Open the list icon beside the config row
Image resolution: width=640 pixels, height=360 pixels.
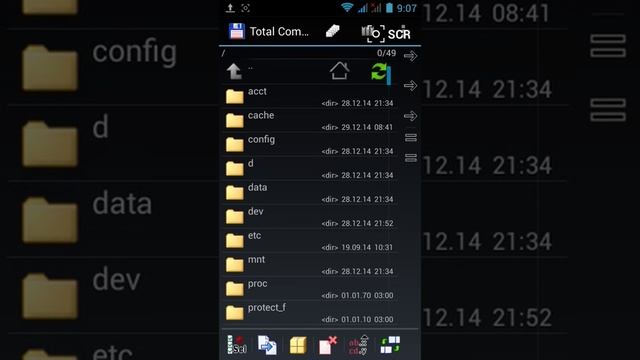pyautogui.click(x=411, y=138)
